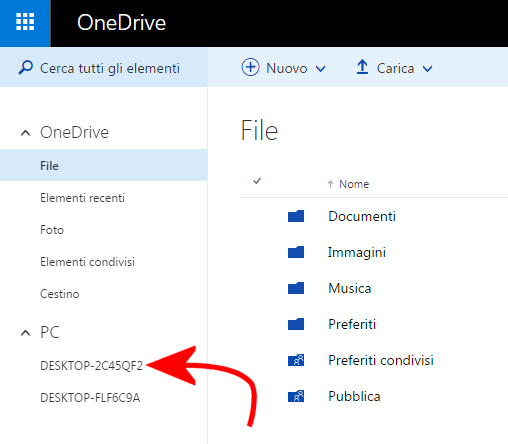Open Cestino in the sidebar
The image size is (508, 444).
pyautogui.click(x=60, y=294)
